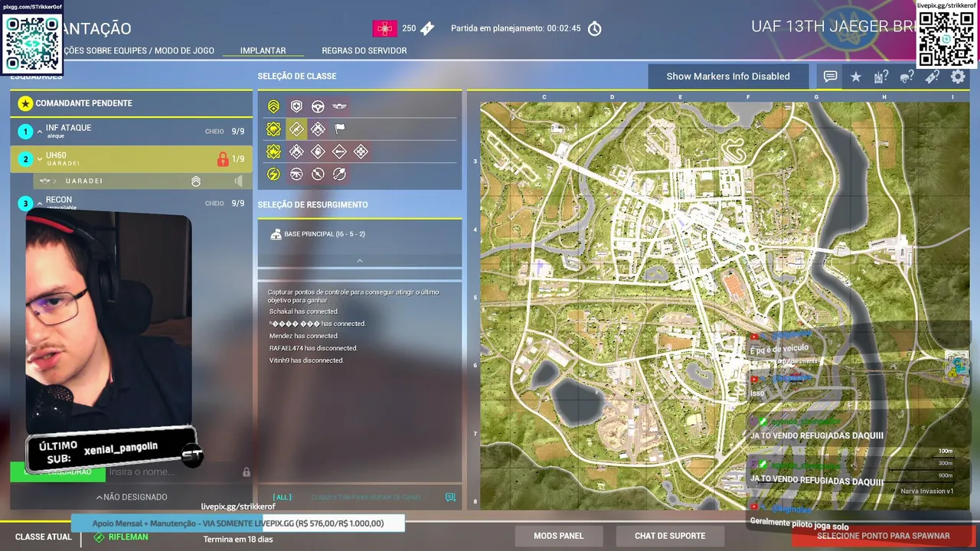980x551 pixels.
Task: Choose the highlighted Rifleman class icon
Action: [x=296, y=129]
